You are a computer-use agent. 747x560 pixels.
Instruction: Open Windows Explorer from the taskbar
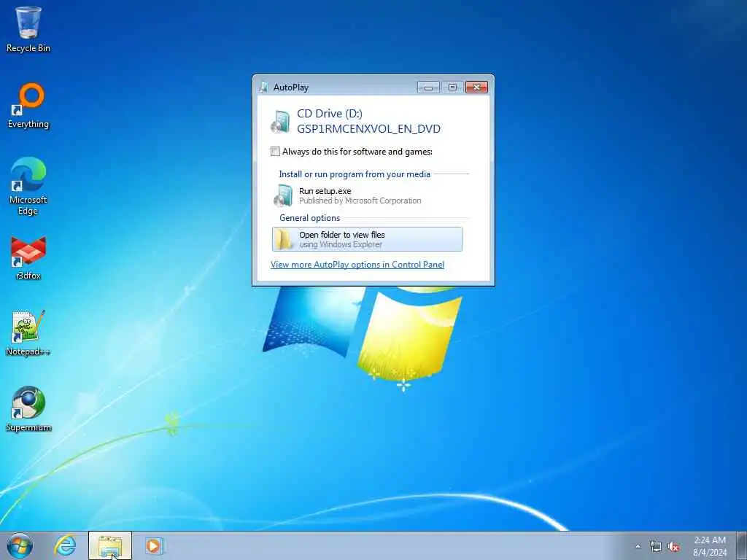[110, 546]
